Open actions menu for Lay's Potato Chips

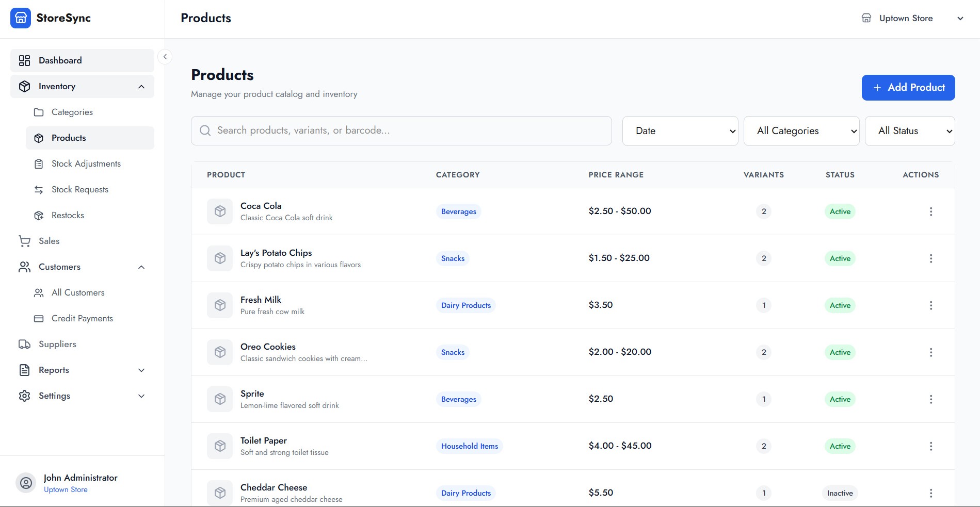point(930,258)
